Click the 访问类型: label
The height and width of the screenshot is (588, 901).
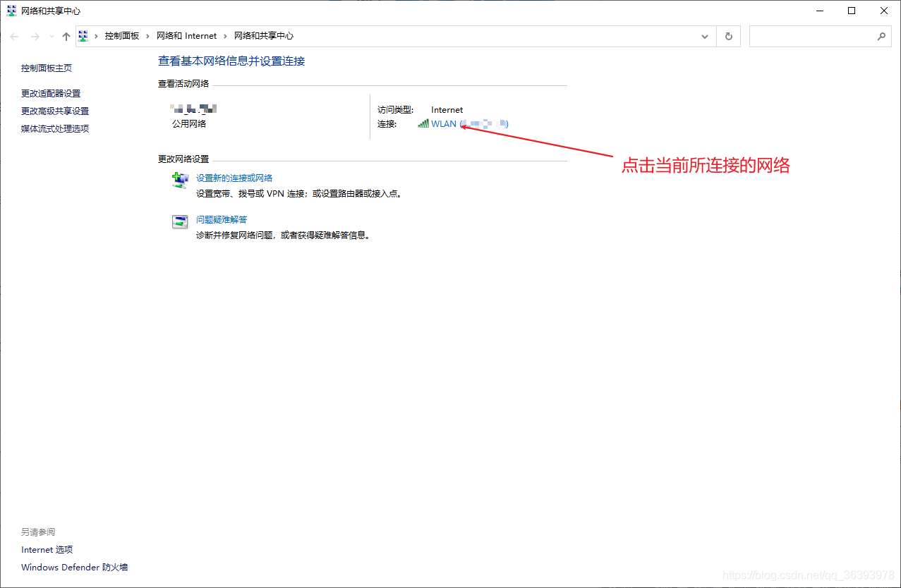[x=395, y=110]
